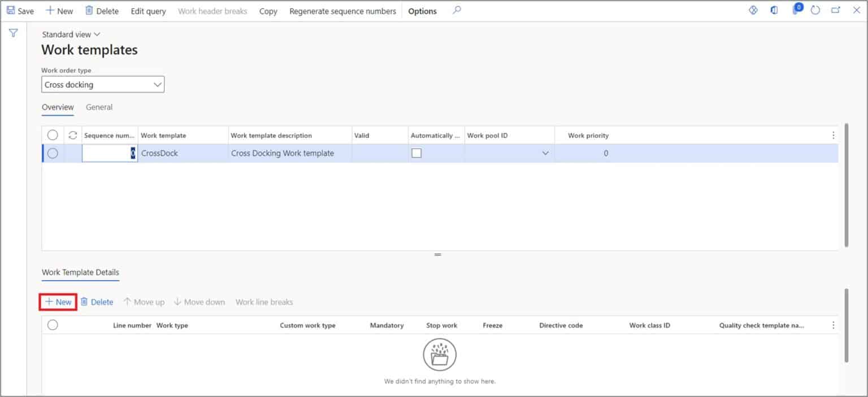Open Dynamics 365 notifications with the badge icon

point(796,10)
